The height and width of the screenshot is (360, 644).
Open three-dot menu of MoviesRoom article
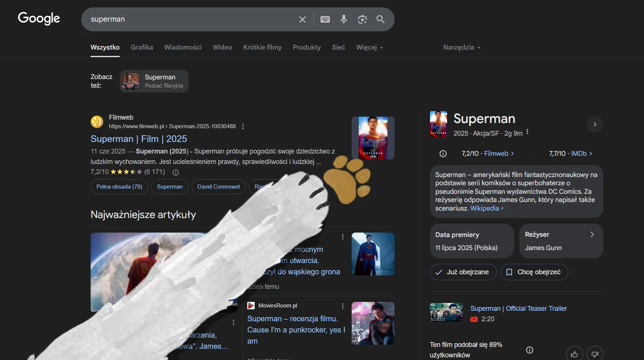coord(343,306)
